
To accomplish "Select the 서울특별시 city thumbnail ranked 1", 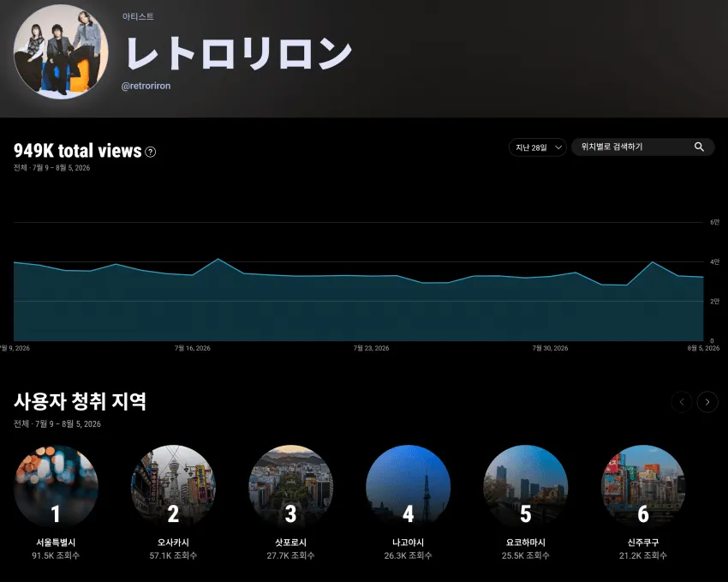I will click(57, 487).
